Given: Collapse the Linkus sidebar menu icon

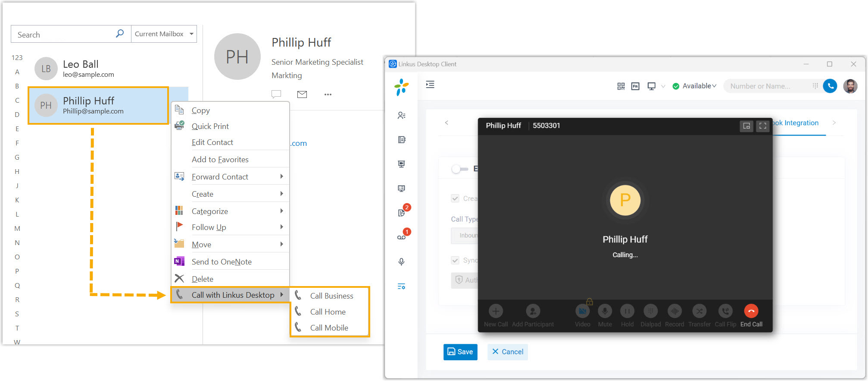Looking at the screenshot, I should pyautogui.click(x=430, y=85).
